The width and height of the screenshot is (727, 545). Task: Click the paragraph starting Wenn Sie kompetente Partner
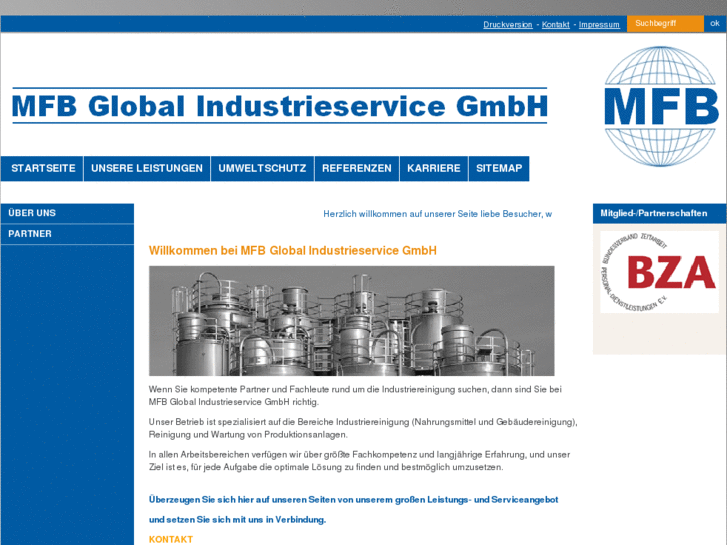pos(355,396)
